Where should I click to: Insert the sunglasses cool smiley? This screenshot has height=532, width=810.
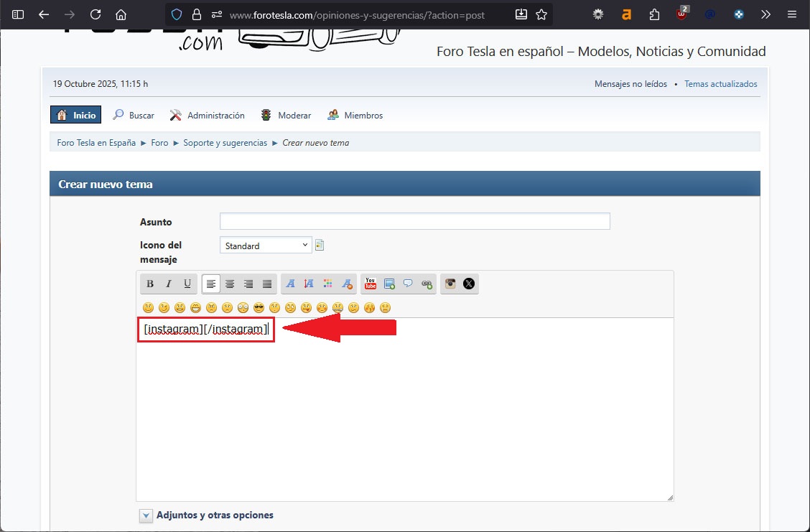tap(259, 308)
